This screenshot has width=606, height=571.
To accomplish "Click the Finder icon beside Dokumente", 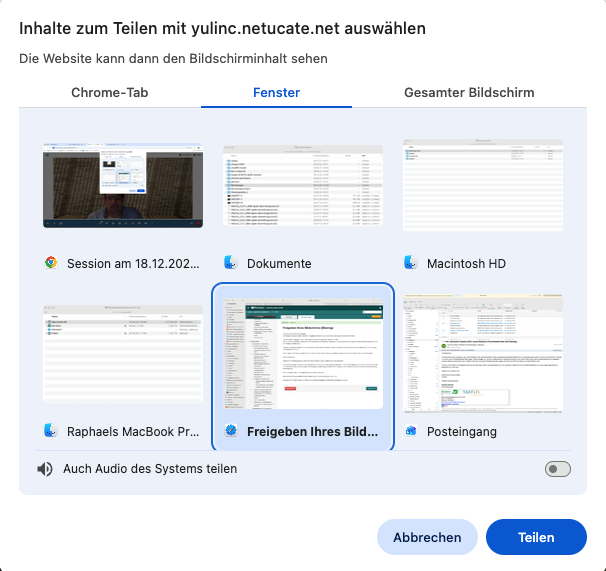I will click(x=231, y=263).
